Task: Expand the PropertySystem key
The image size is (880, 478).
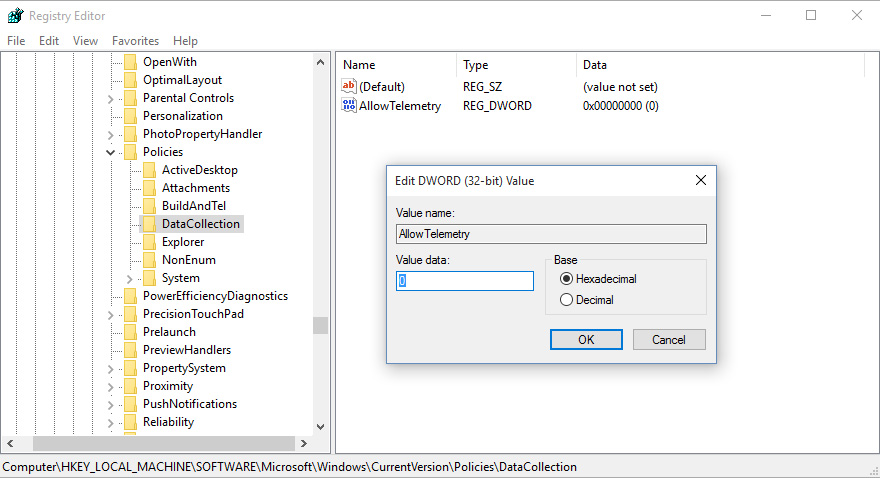Action: 111,369
